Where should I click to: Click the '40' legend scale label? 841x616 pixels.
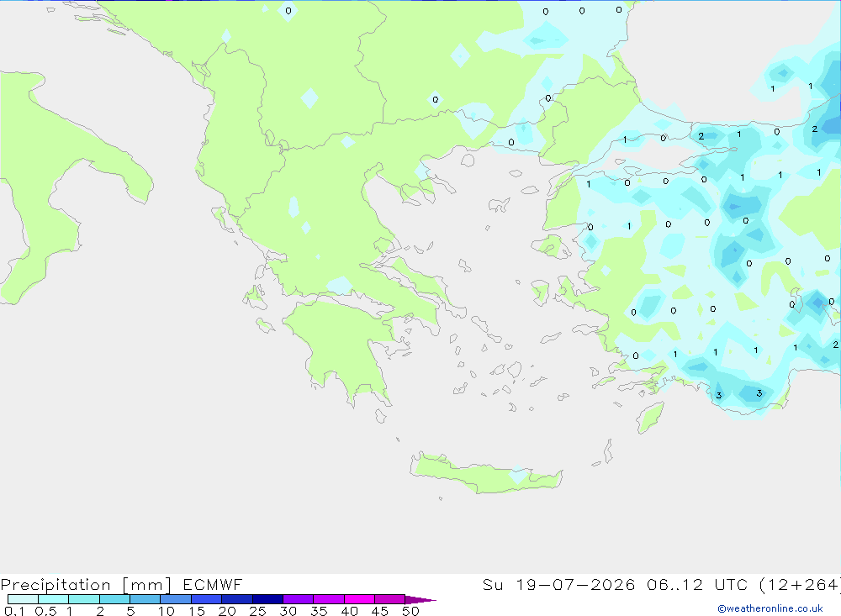(x=349, y=611)
